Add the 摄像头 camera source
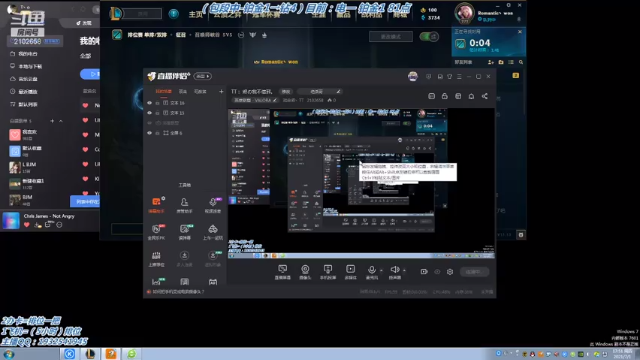This screenshot has width=640, height=360. [305, 272]
